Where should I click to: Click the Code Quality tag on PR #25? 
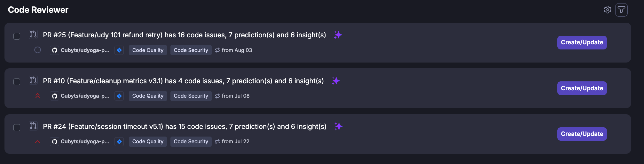click(x=148, y=50)
